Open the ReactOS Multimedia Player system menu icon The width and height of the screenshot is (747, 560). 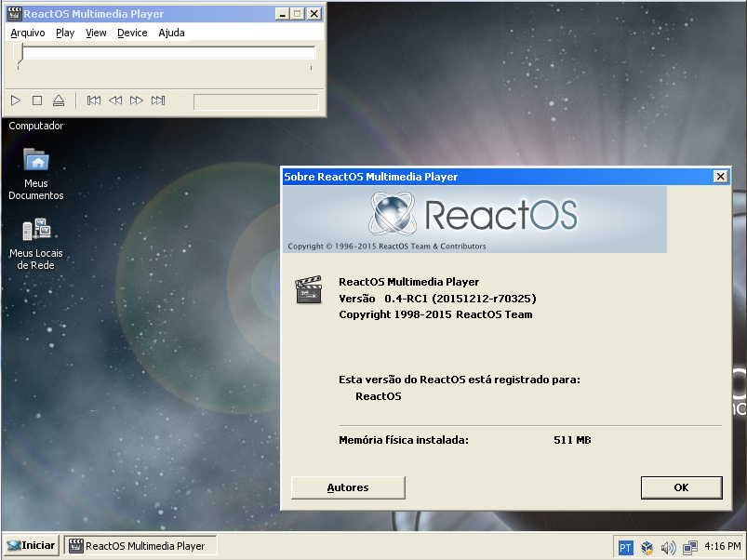click(13, 13)
